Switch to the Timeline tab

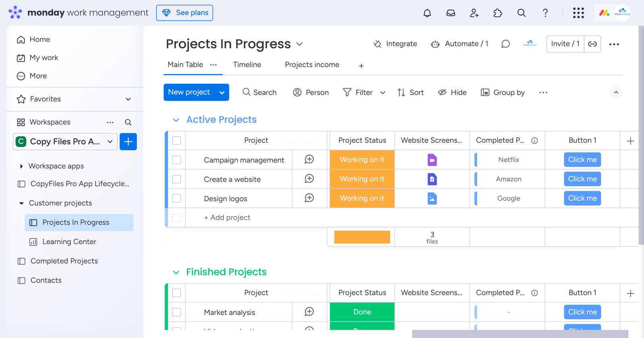pos(247,65)
